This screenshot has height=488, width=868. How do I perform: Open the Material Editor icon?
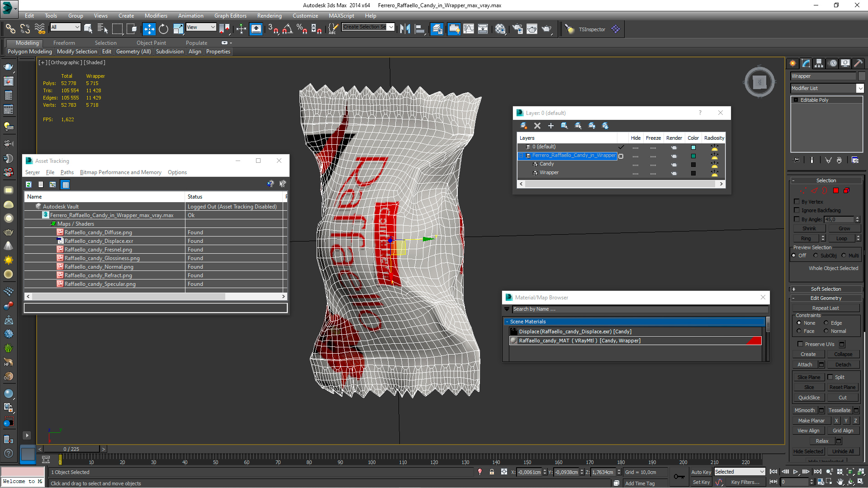(x=500, y=29)
